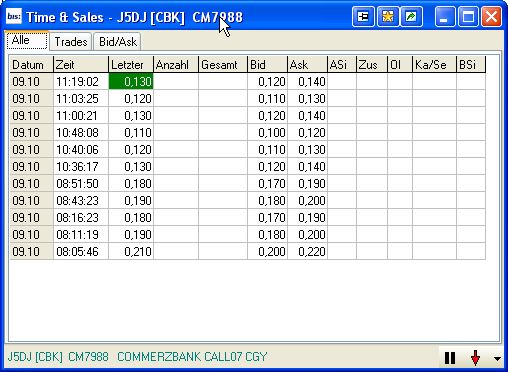Click the bis application icon in title bar

click(14, 16)
